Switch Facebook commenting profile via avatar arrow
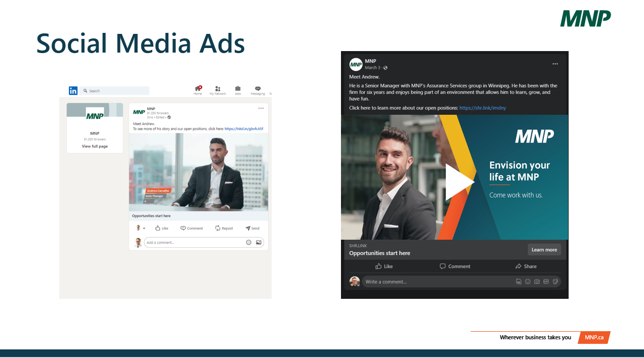The width and height of the screenshot is (644, 358). [x=358, y=285]
